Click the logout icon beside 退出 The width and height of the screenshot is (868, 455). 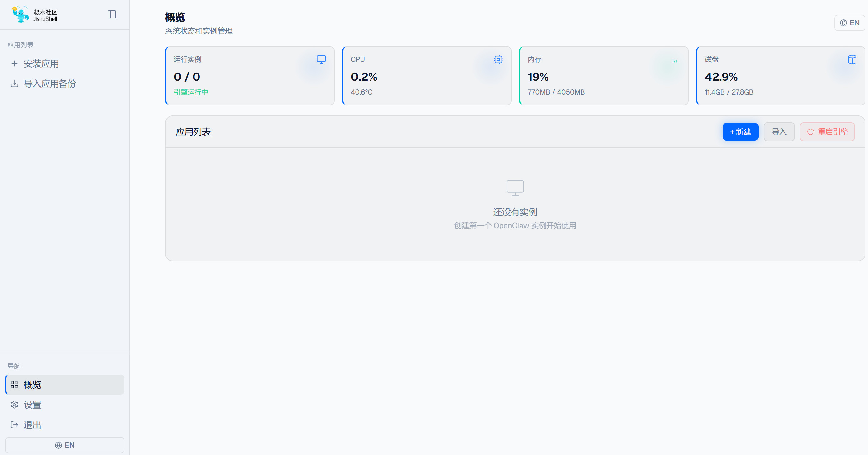[14, 425]
